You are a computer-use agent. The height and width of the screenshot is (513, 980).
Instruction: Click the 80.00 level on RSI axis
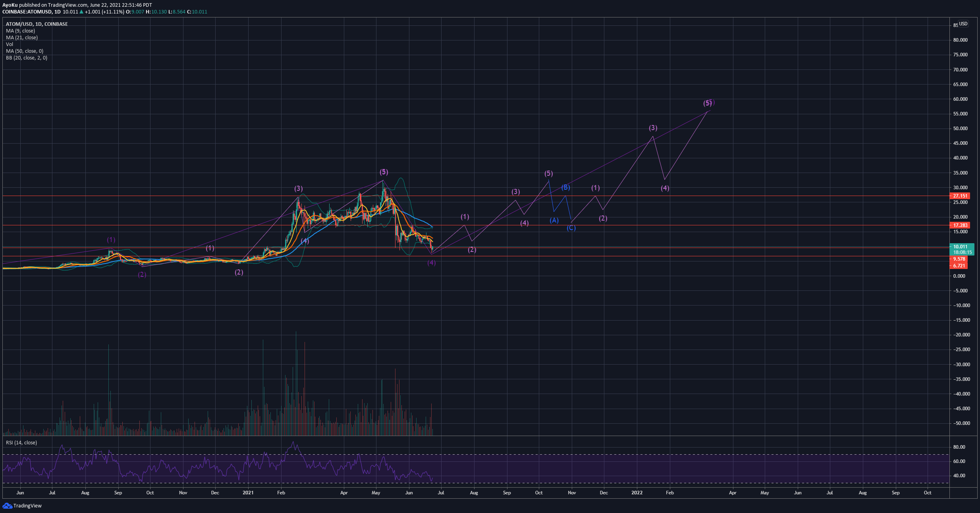959,447
